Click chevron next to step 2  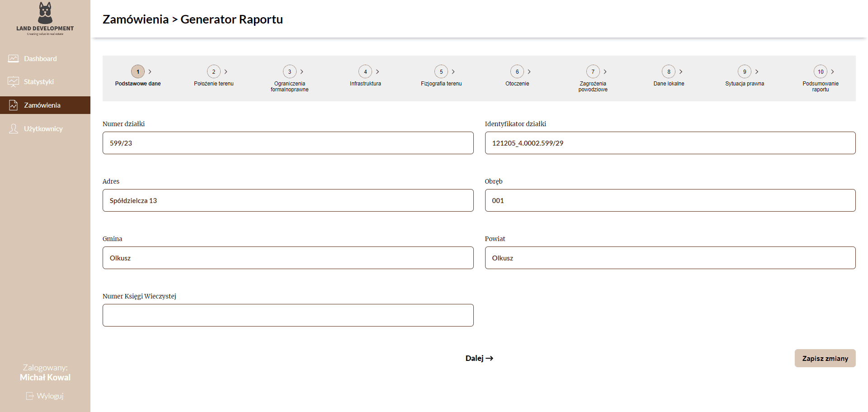tap(226, 71)
